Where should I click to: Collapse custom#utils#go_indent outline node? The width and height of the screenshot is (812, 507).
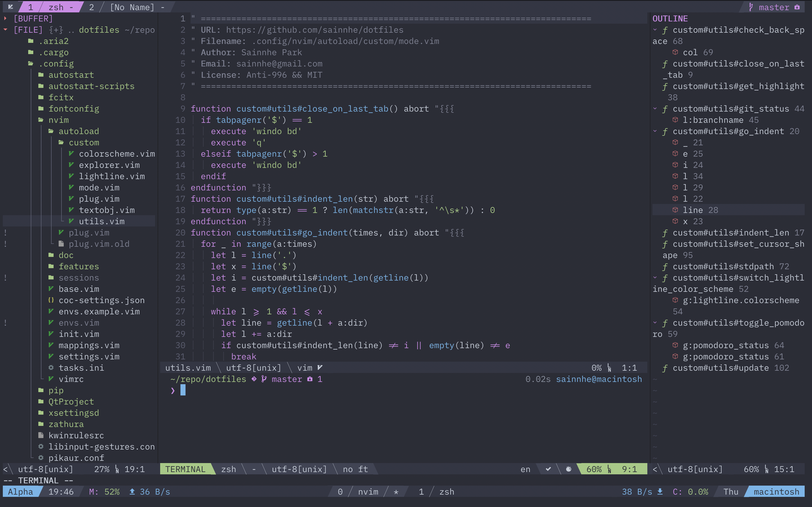tap(655, 131)
